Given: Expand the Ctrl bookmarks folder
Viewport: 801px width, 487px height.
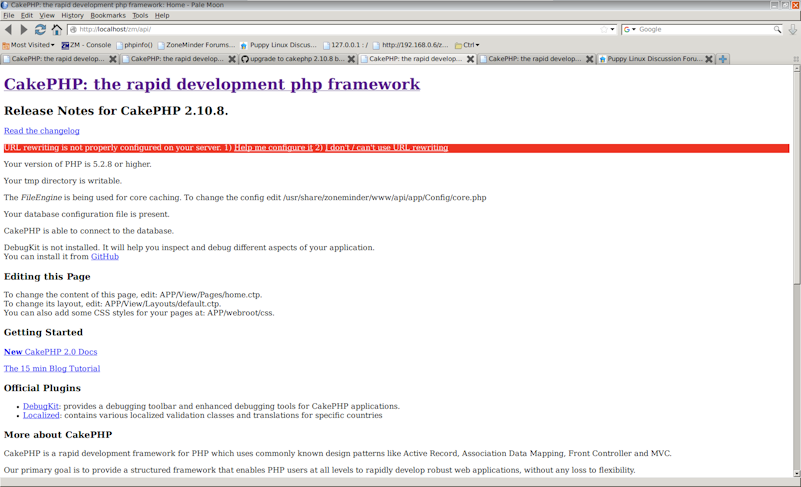Looking at the screenshot, I should [x=467, y=45].
